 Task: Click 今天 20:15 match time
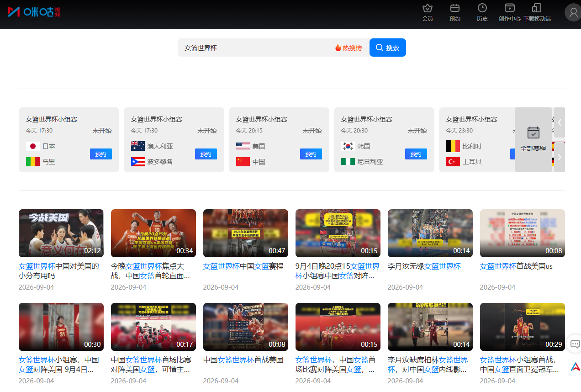(x=249, y=131)
